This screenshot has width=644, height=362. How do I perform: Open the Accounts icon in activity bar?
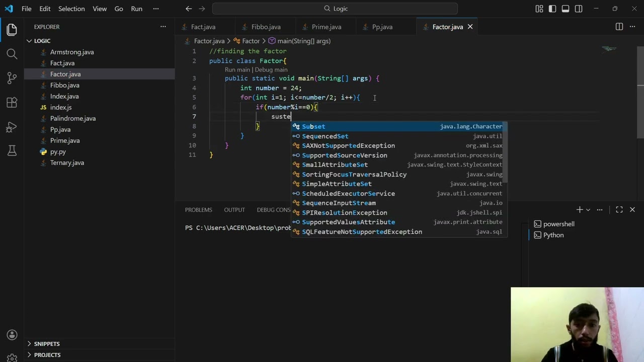point(12,335)
